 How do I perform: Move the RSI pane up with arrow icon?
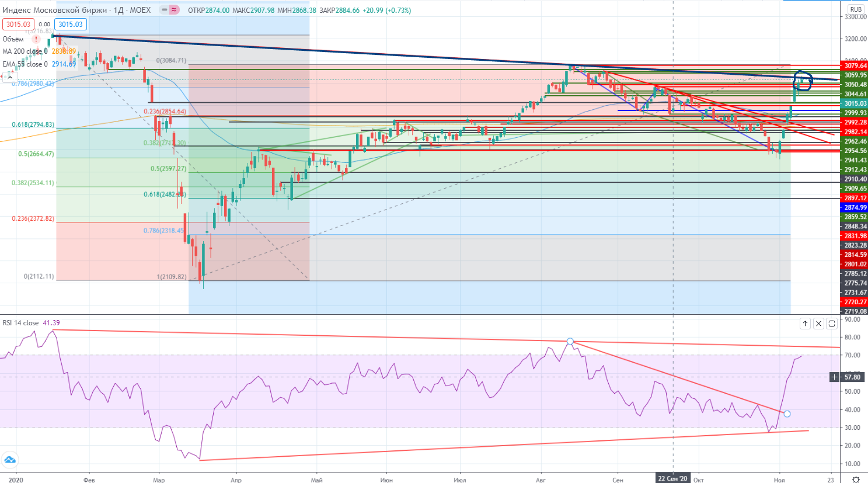click(x=805, y=324)
